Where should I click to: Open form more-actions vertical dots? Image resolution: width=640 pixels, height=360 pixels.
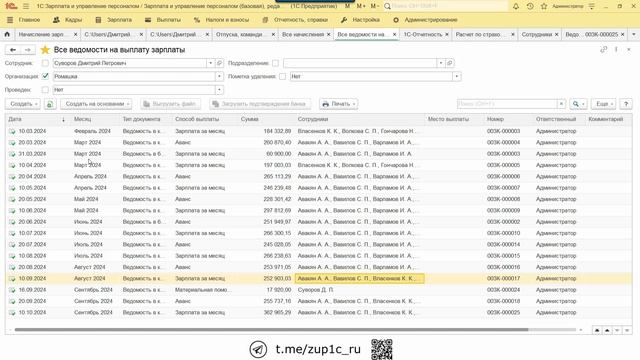click(x=616, y=49)
